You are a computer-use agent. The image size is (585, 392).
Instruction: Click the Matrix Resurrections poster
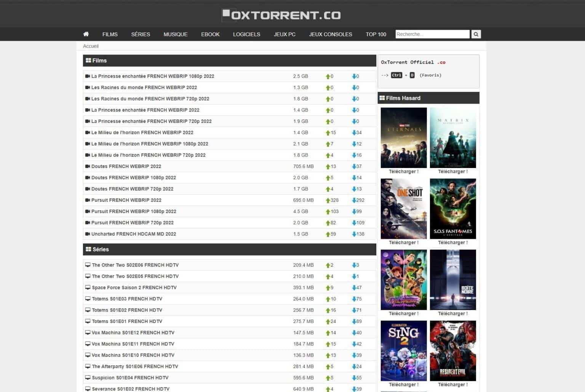(x=453, y=138)
